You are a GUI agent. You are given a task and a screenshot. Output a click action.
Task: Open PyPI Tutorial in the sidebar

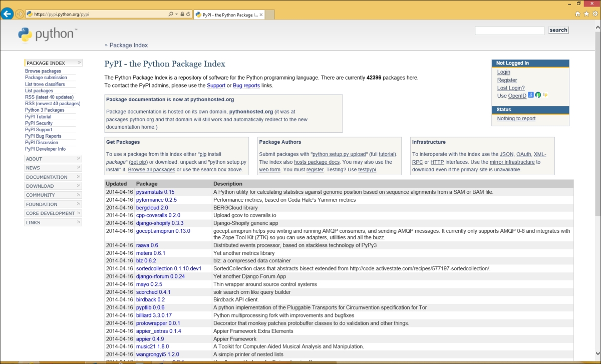coord(38,117)
